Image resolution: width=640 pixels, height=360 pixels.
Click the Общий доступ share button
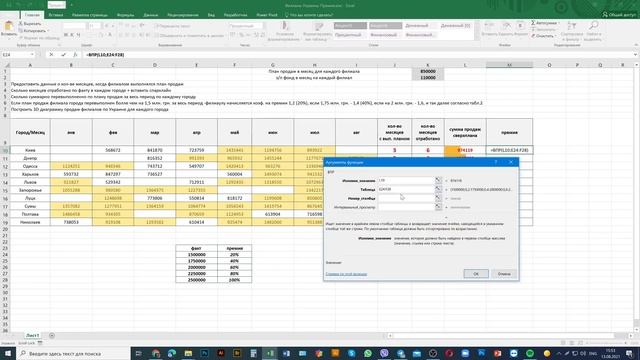click(619, 15)
